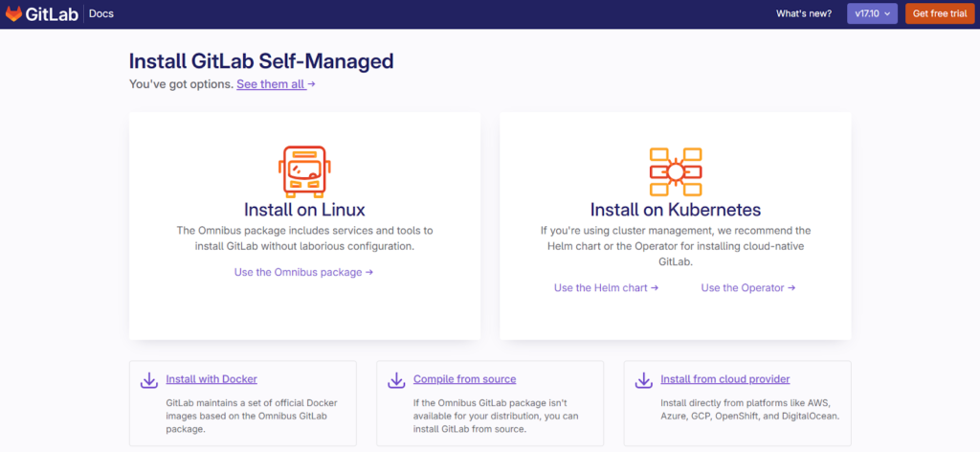The height and width of the screenshot is (452, 980).
Task: Click the download icon beside Compile from source
Action: click(396, 380)
